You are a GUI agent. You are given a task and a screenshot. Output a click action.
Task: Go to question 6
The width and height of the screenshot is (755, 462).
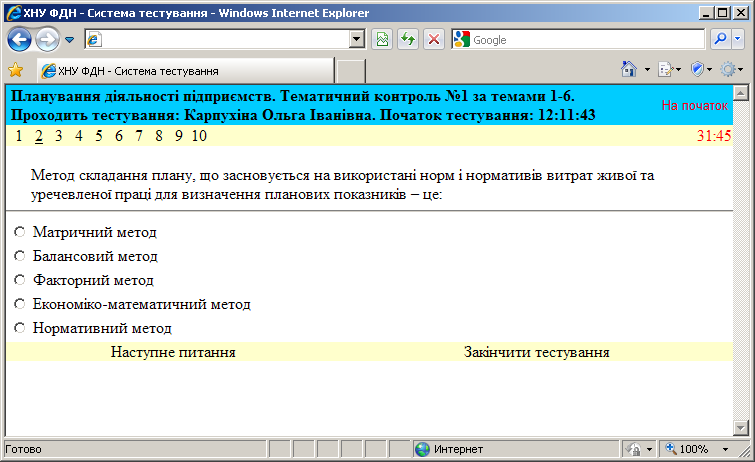(118, 136)
